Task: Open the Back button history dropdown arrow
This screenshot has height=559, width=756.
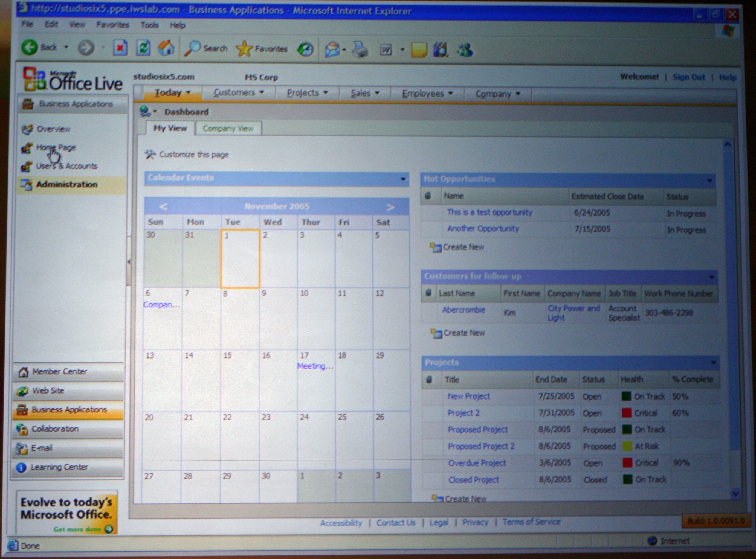Action: (x=66, y=47)
